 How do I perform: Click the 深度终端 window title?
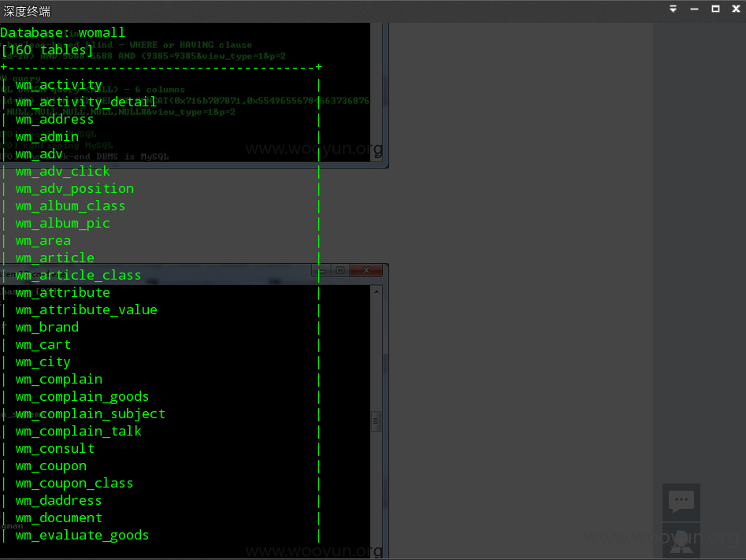coord(27,11)
